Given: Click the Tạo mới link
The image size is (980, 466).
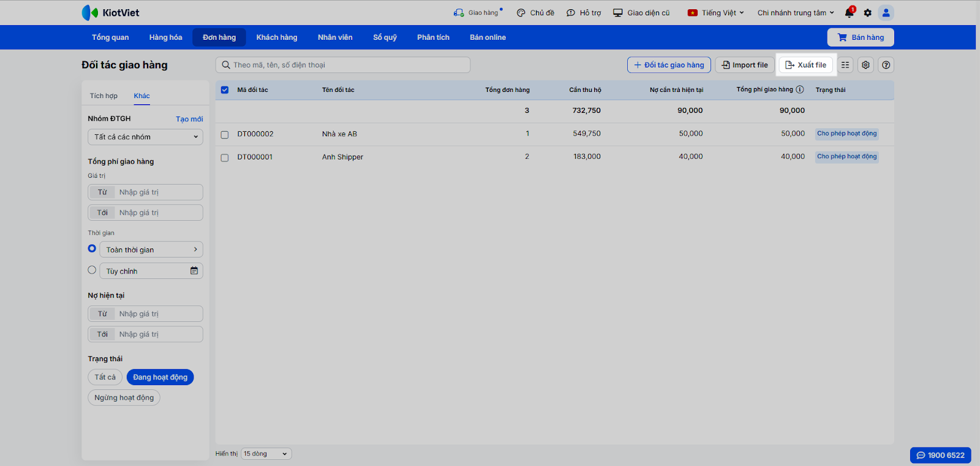Looking at the screenshot, I should (x=189, y=119).
